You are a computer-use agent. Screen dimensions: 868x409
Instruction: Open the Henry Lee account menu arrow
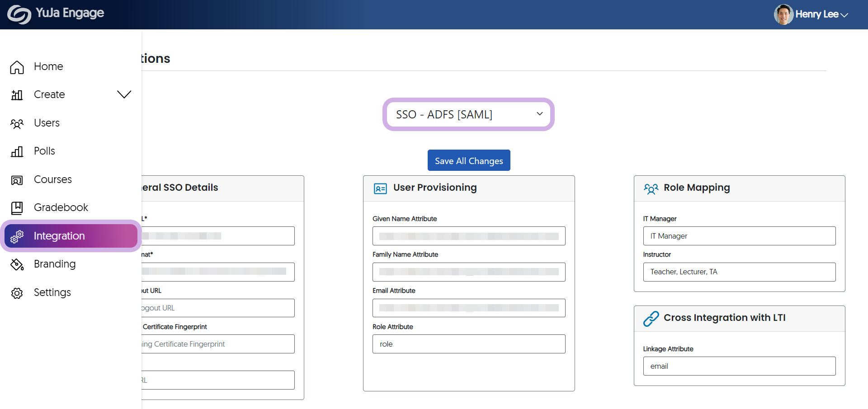coord(844,15)
